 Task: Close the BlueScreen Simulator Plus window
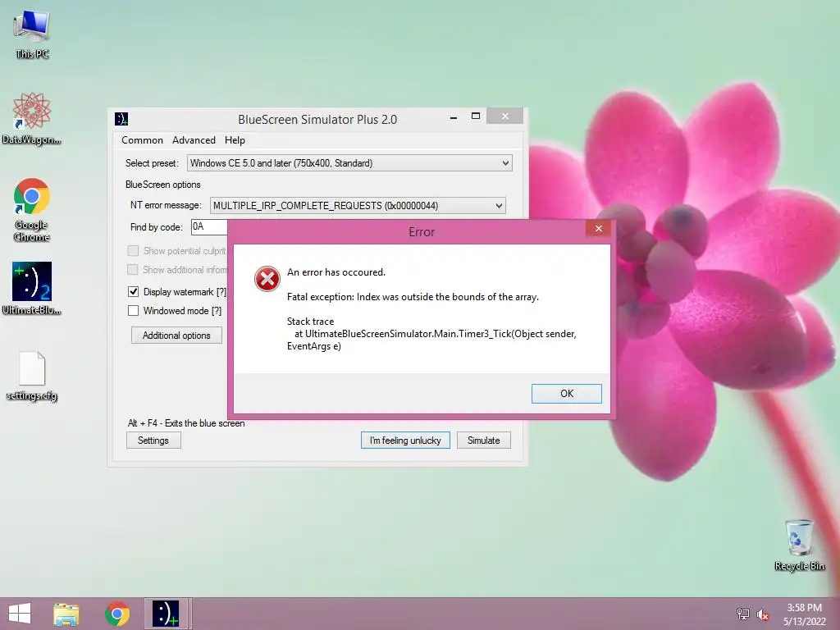504,116
